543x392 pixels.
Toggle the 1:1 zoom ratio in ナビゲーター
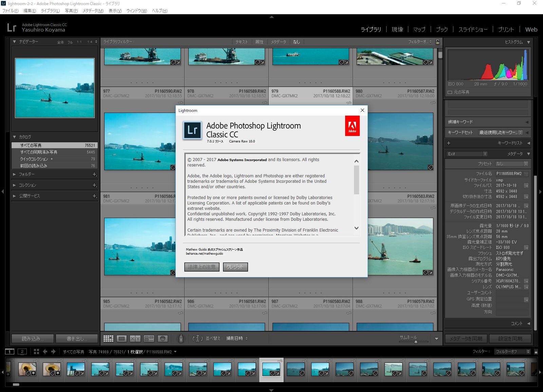click(78, 42)
